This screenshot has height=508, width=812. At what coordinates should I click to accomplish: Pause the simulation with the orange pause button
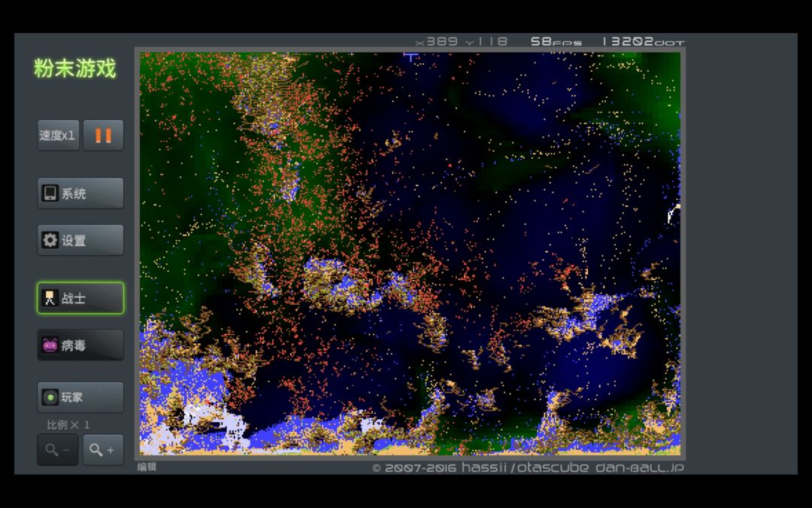coord(103,135)
